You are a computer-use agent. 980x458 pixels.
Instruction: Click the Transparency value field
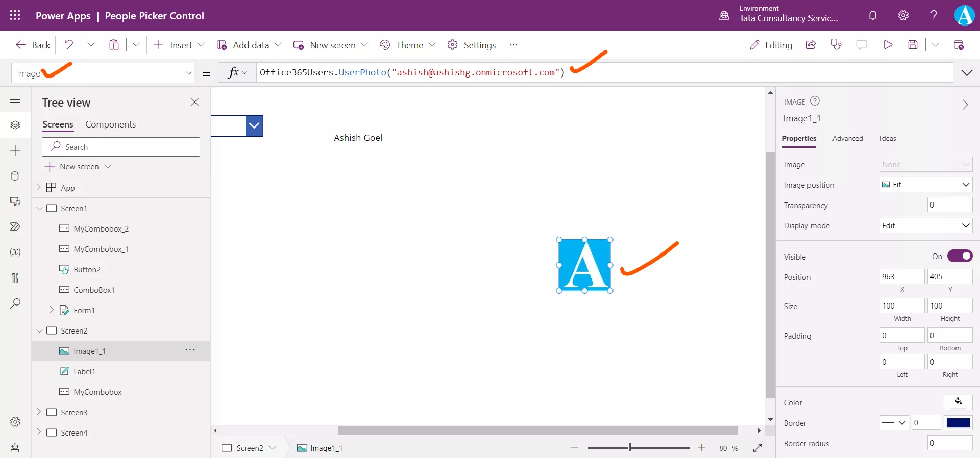[x=950, y=205]
